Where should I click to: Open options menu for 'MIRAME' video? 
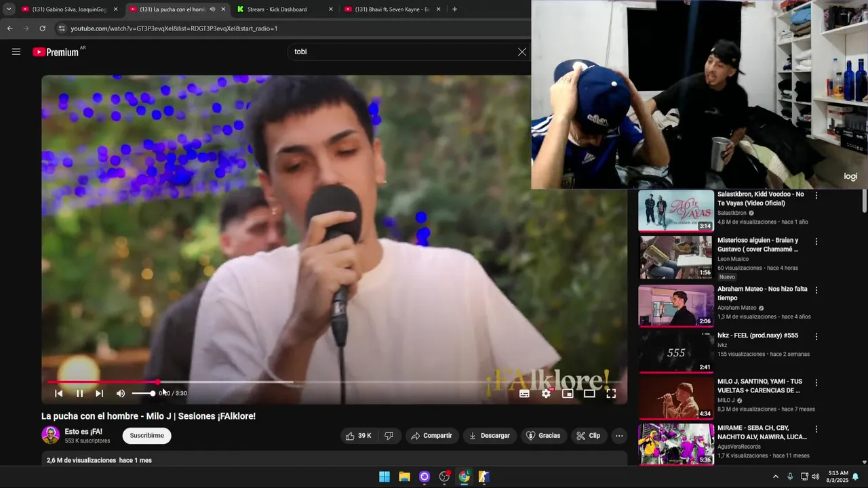816,429
